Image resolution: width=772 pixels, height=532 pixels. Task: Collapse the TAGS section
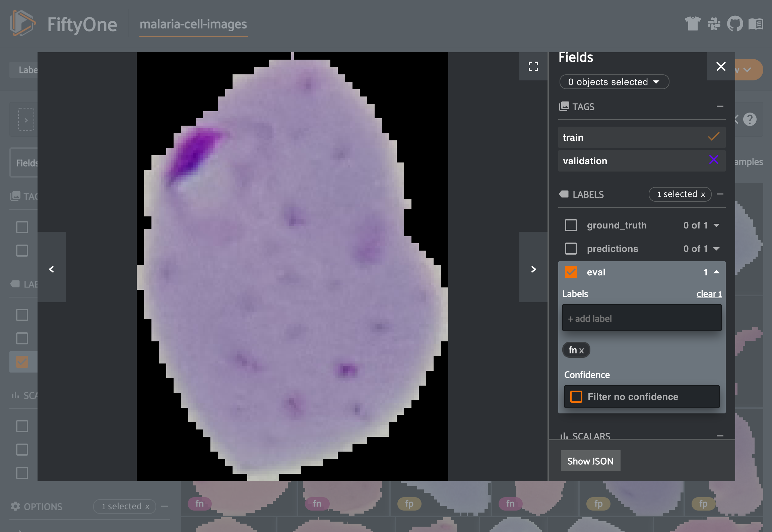point(720,106)
